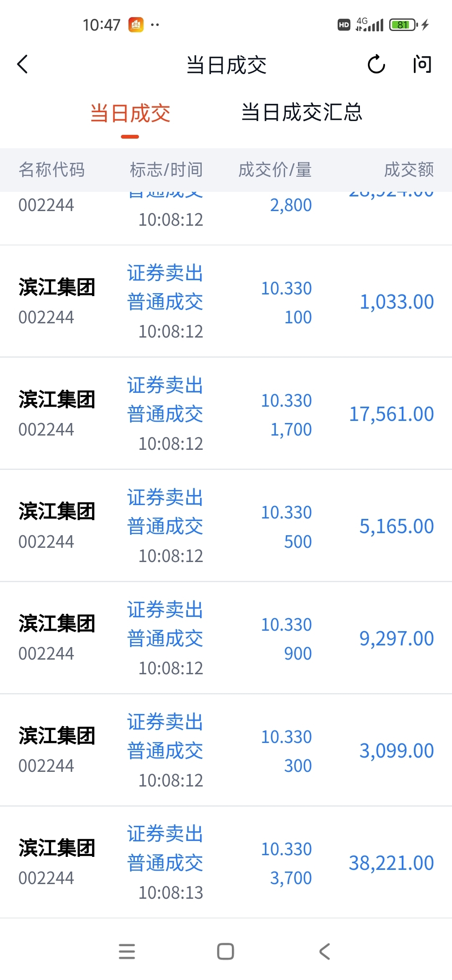Tap the 标志/时间 column header

coord(166,170)
